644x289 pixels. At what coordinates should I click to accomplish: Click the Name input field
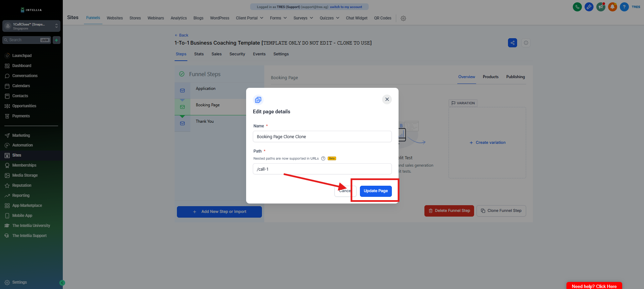[x=322, y=137]
